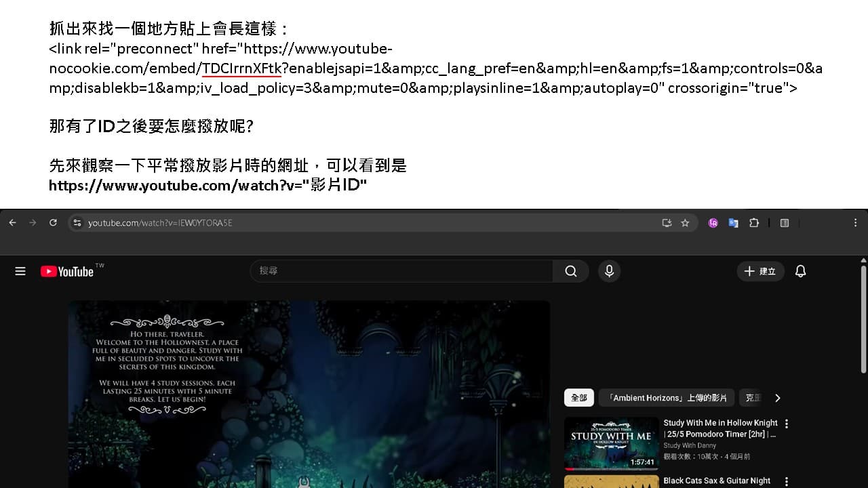
Task: Open the Chrome three-dot menu
Action: coord(855,222)
